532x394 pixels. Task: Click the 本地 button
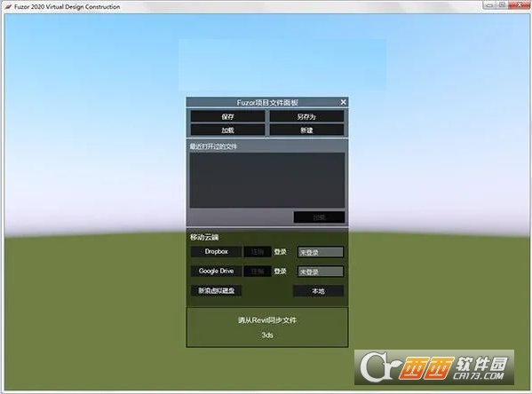[x=319, y=291]
